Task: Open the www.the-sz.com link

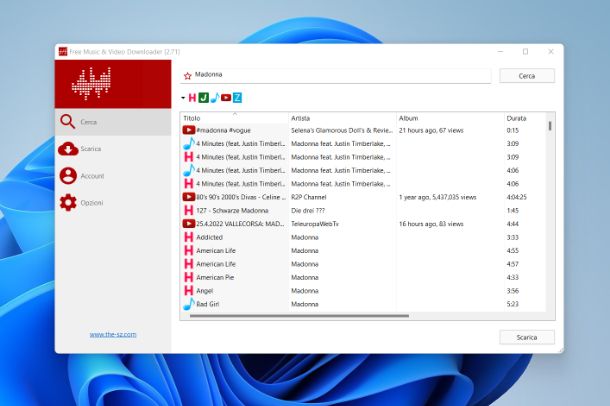Action: pos(113,334)
